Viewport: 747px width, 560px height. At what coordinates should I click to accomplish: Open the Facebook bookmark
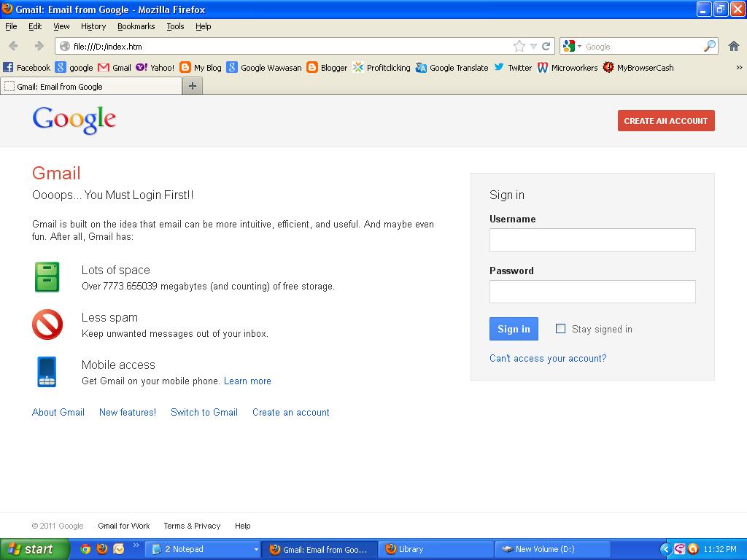27,68
